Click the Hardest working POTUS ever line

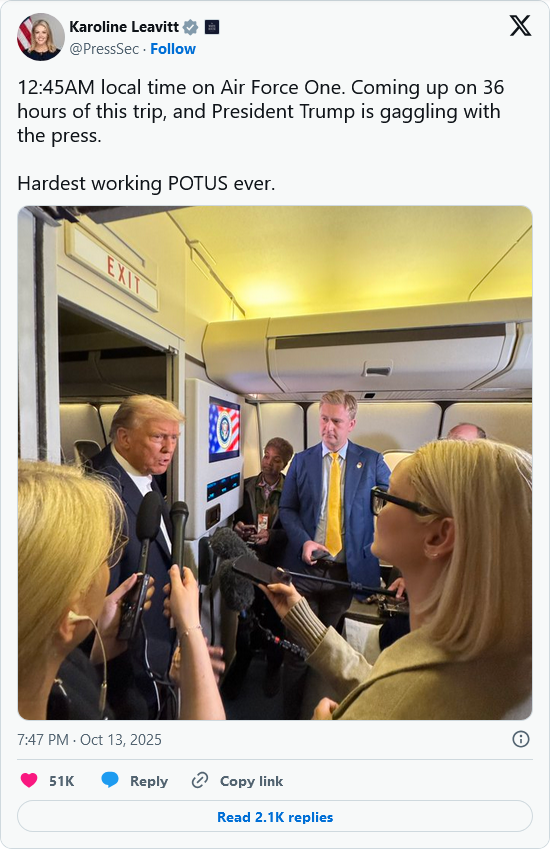click(x=146, y=183)
